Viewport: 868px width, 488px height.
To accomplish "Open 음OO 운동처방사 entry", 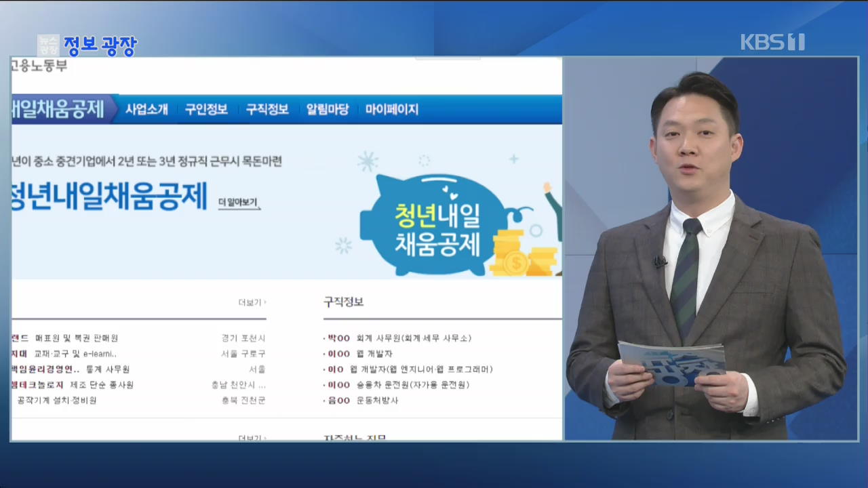I will coord(361,401).
